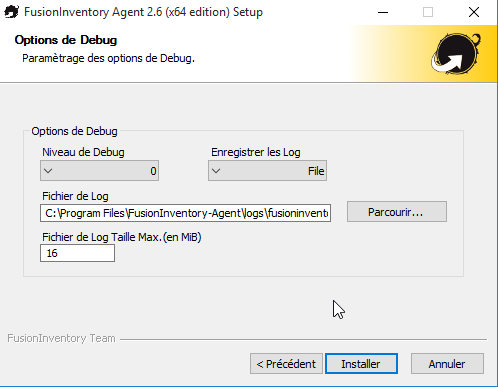Image resolution: width=498 pixels, height=387 pixels.
Task: Start installation with the Installer button
Action: point(361,364)
